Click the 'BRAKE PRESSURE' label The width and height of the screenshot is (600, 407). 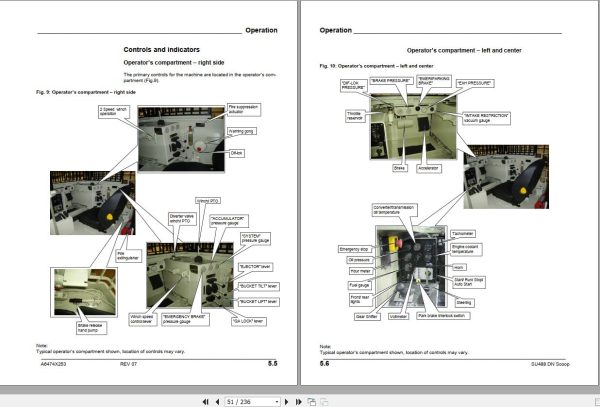click(391, 81)
